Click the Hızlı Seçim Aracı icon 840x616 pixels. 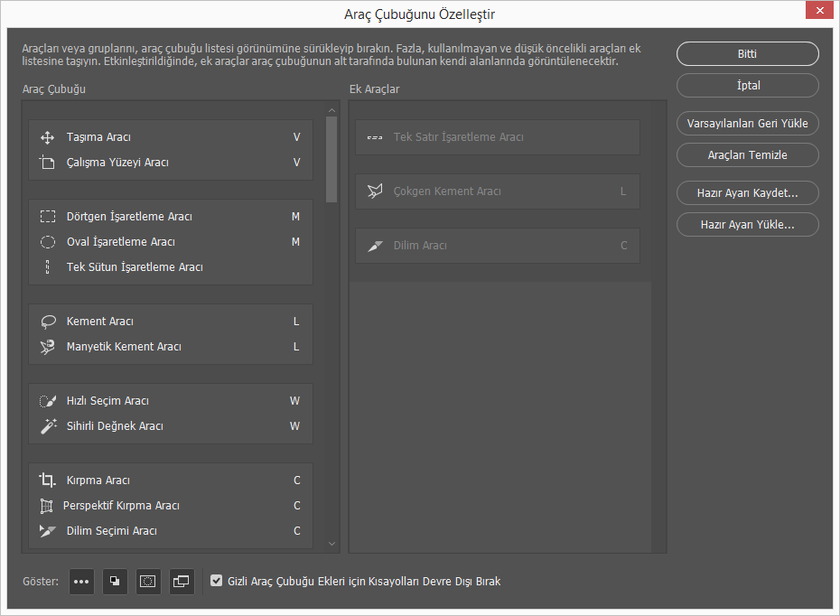(x=48, y=401)
